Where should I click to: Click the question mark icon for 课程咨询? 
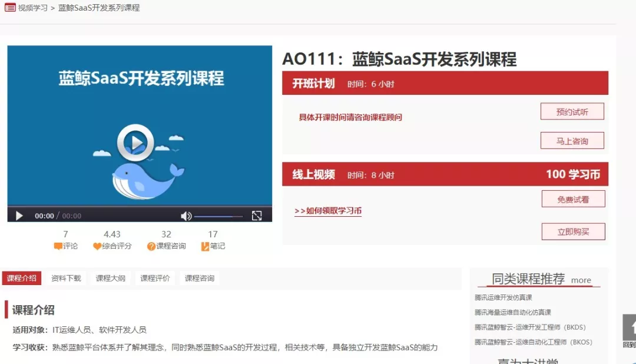[x=152, y=246]
